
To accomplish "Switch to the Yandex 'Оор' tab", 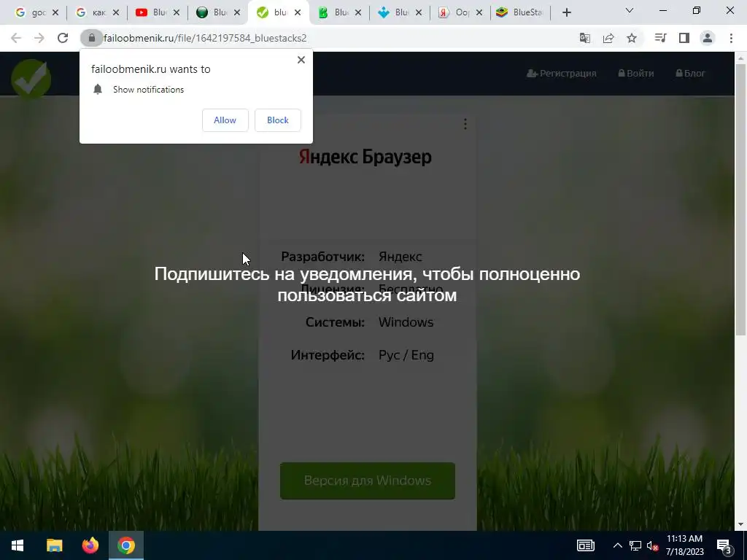I will coord(456,13).
